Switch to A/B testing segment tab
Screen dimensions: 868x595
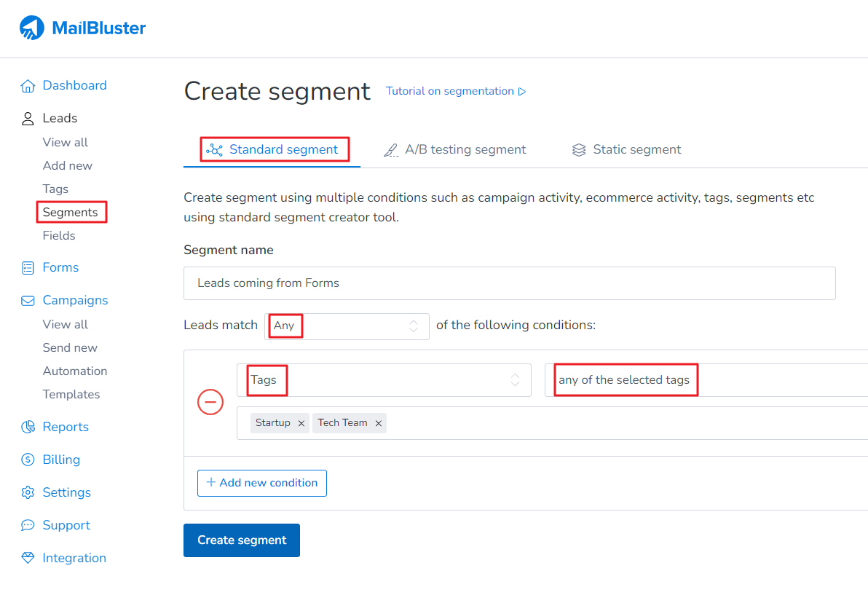455,150
